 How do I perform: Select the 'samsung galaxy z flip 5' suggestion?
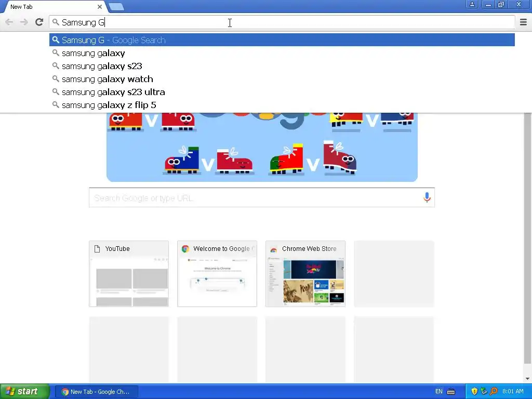click(282, 105)
